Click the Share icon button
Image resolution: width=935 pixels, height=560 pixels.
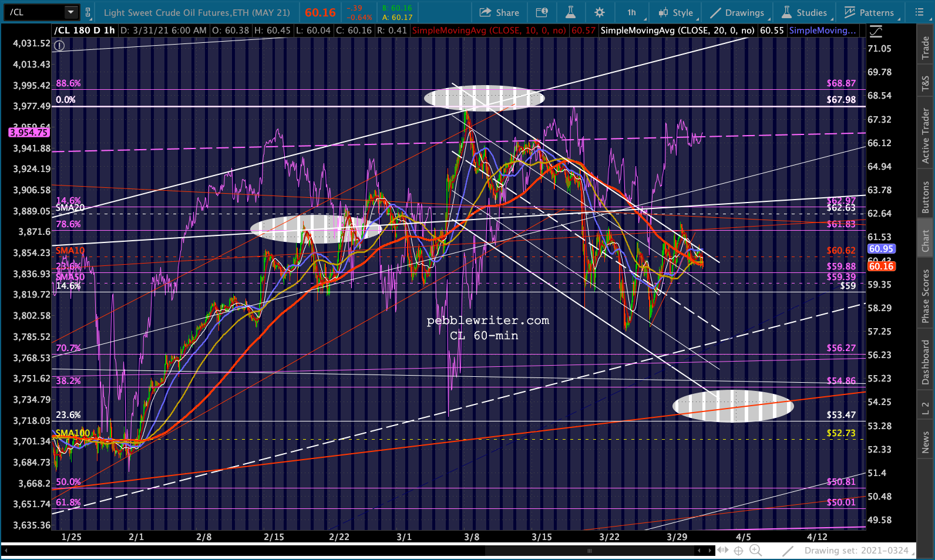tap(500, 12)
